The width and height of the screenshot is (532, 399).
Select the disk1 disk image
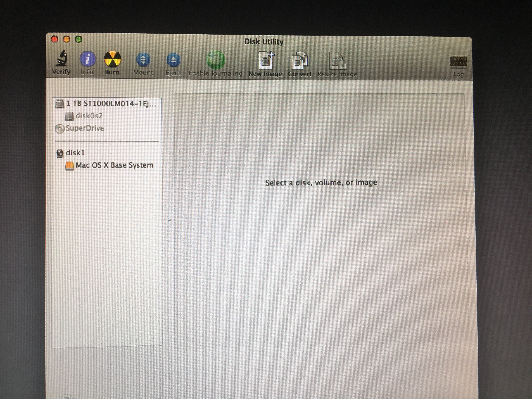point(75,153)
